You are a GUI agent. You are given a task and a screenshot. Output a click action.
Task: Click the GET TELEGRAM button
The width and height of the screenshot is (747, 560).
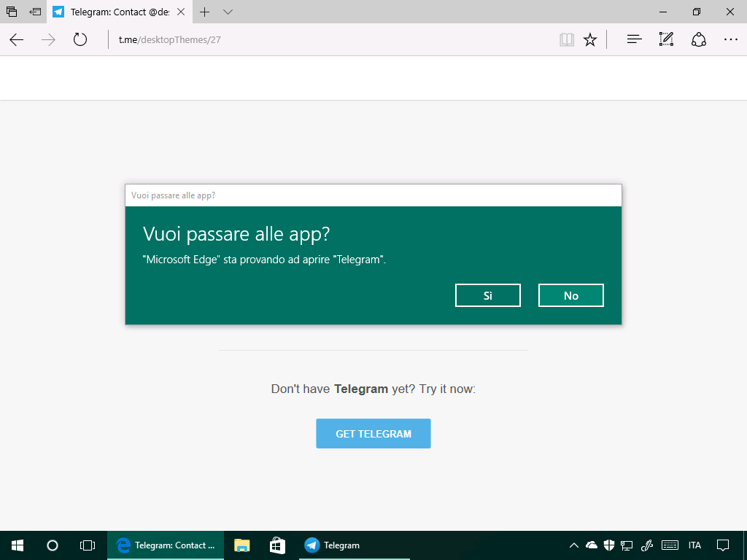click(373, 433)
